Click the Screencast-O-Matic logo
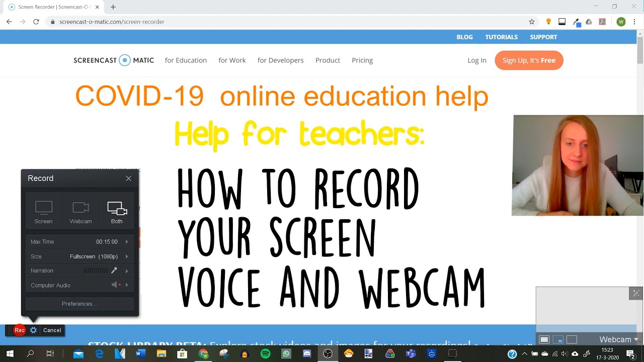Image resolution: width=644 pixels, height=362 pixels. (x=114, y=60)
